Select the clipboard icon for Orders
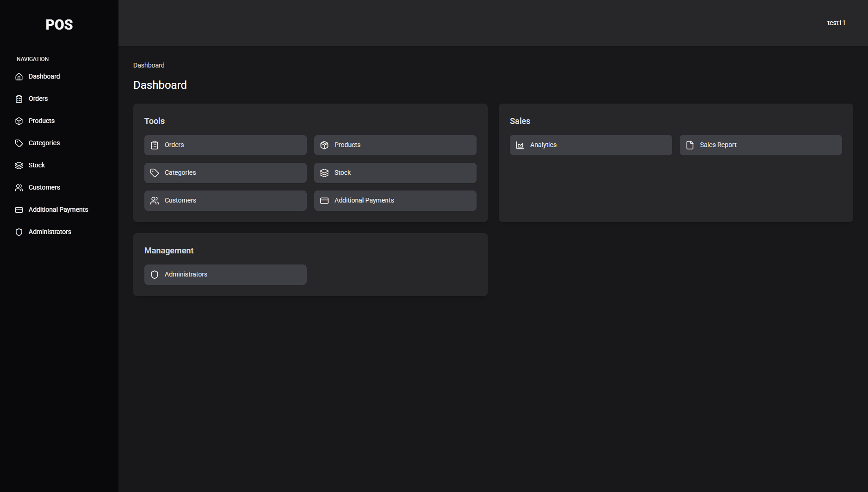868x492 pixels. point(19,98)
